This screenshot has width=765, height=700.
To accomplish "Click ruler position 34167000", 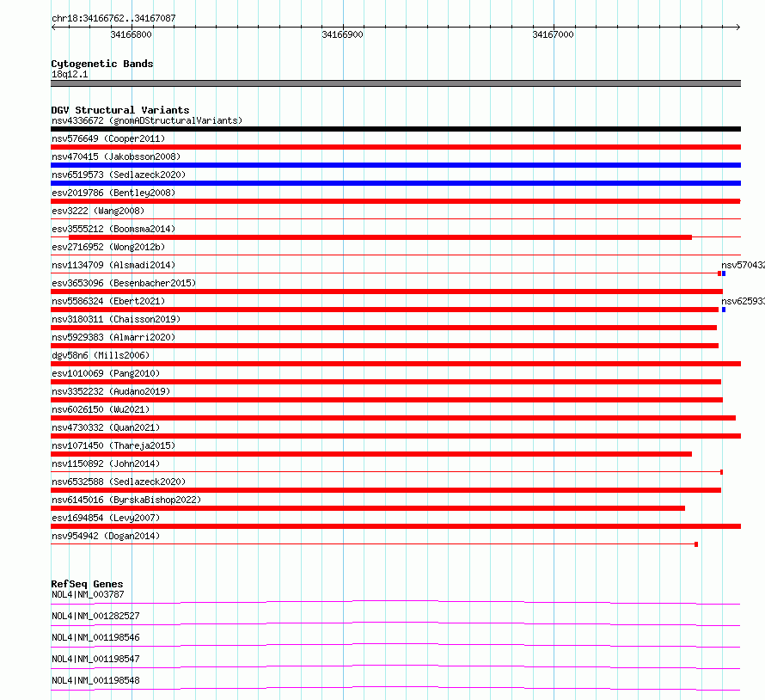I will coord(553,34).
